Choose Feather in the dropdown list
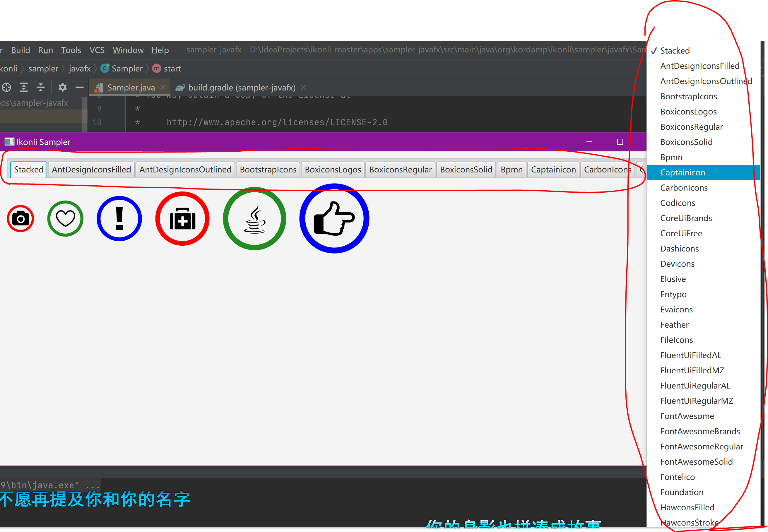The image size is (768, 532). pyautogui.click(x=703, y=325)
